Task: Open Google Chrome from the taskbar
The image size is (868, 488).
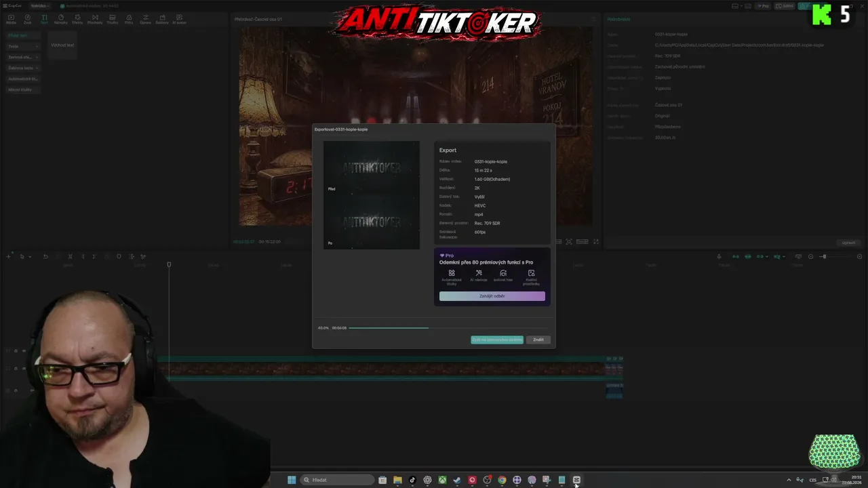Action: click(502, 480)
